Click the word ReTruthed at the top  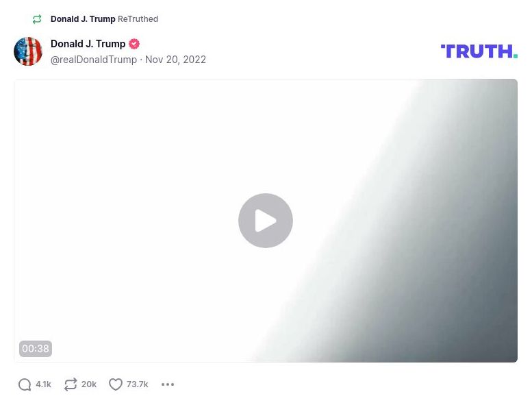pyautogui.click(x=138, y=19)
